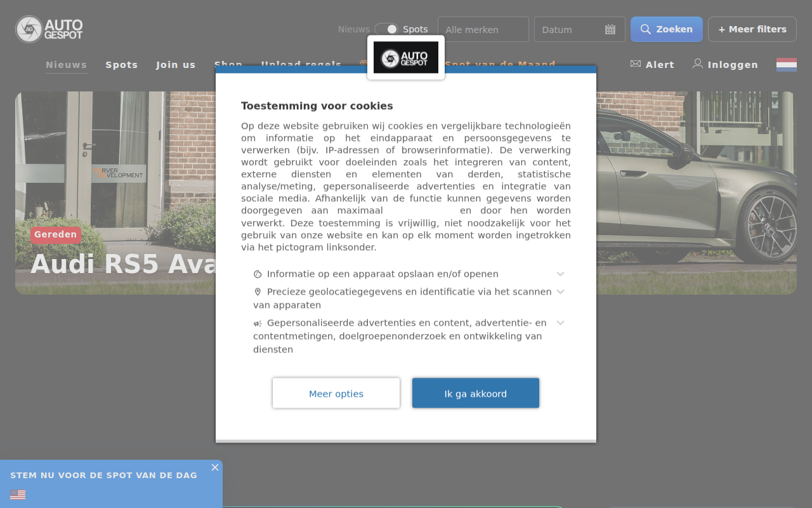Open the calendar icon in Datum field
The width and height of the screenshot is (812, 508).
pos(610,29)
